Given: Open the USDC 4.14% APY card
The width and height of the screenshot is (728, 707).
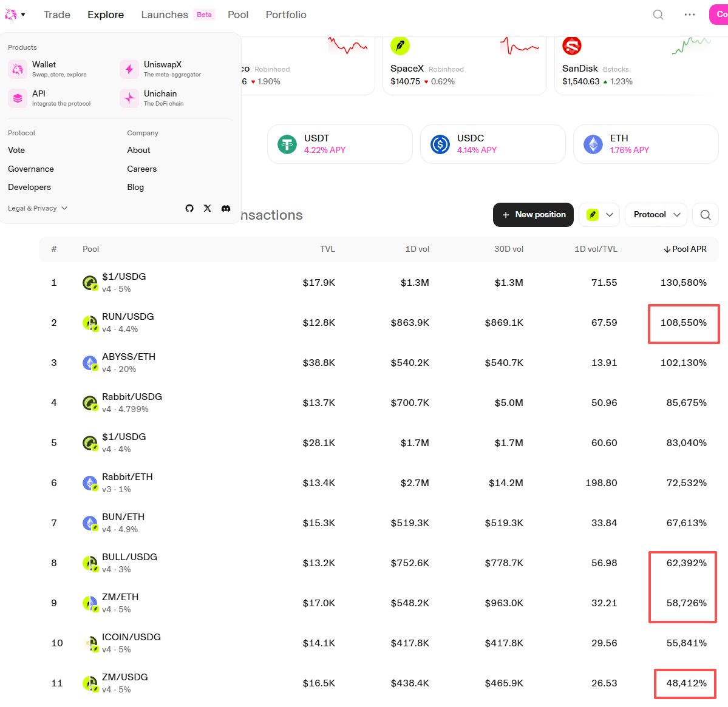Looking at the screenshot, I should click(x=492, y=144).
